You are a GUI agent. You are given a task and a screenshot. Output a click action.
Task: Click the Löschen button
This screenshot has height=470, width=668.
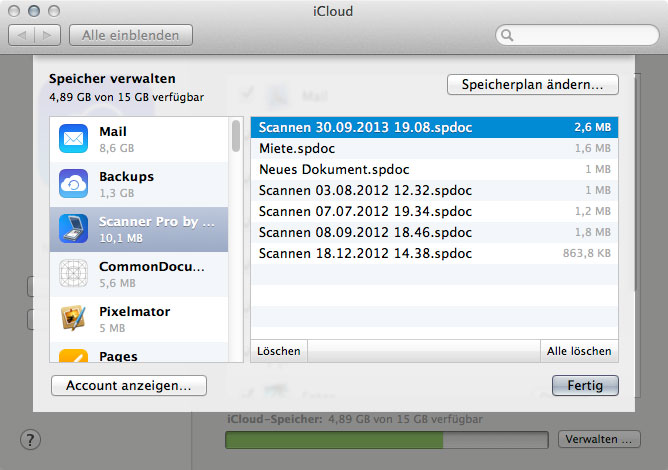278,351
